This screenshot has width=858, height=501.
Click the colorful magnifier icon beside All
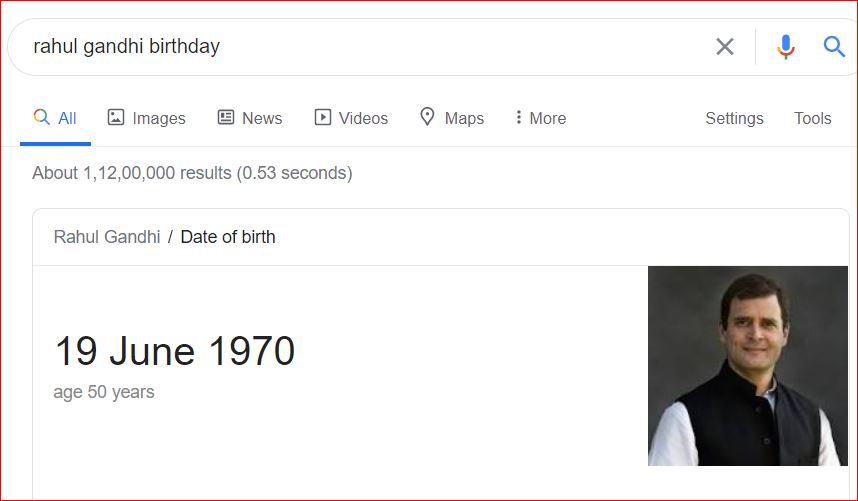(x=42, y=117)
